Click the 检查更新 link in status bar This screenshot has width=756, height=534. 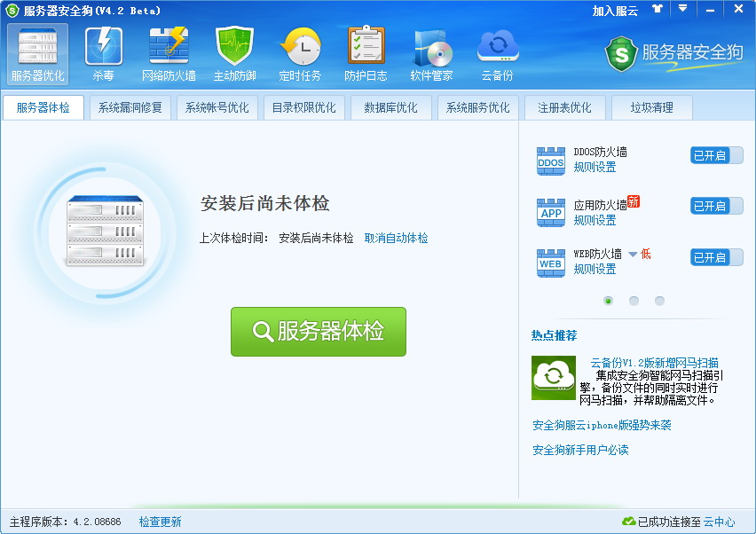[x=160, y=522]
